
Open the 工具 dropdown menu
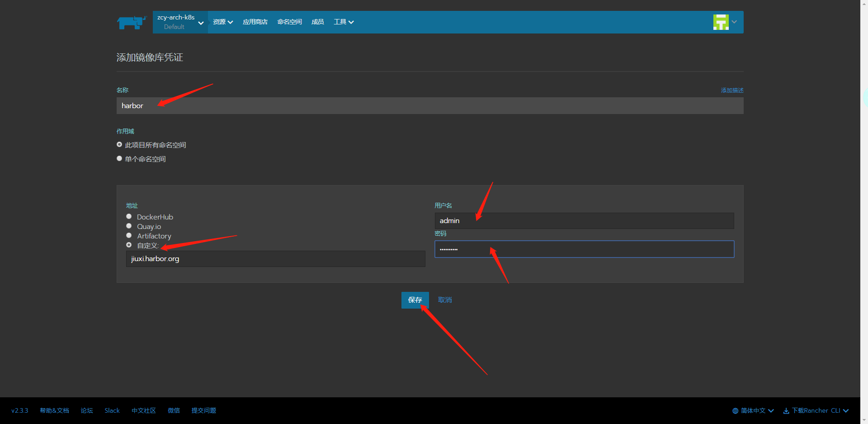click(344, 22)
